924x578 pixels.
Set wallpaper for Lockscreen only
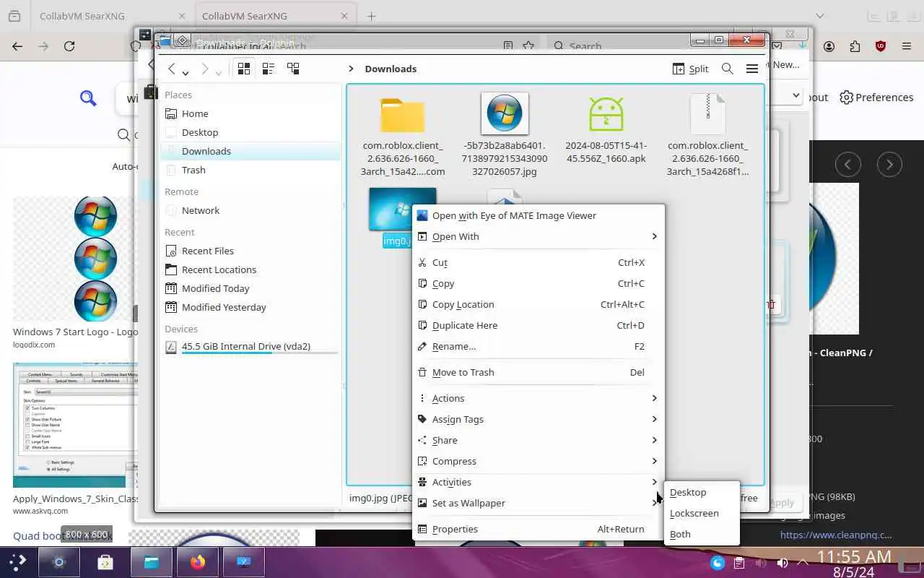(702, 513)
